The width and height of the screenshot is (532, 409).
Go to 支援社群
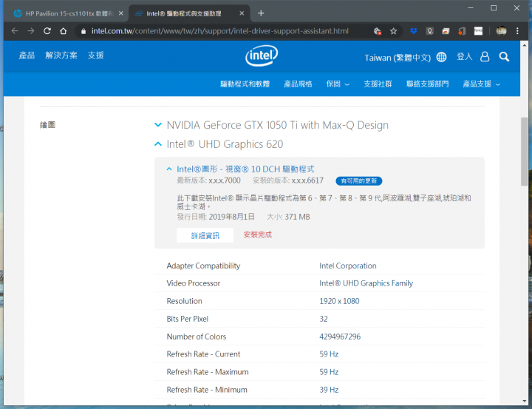pyautogui.click(x=378, y=84)
